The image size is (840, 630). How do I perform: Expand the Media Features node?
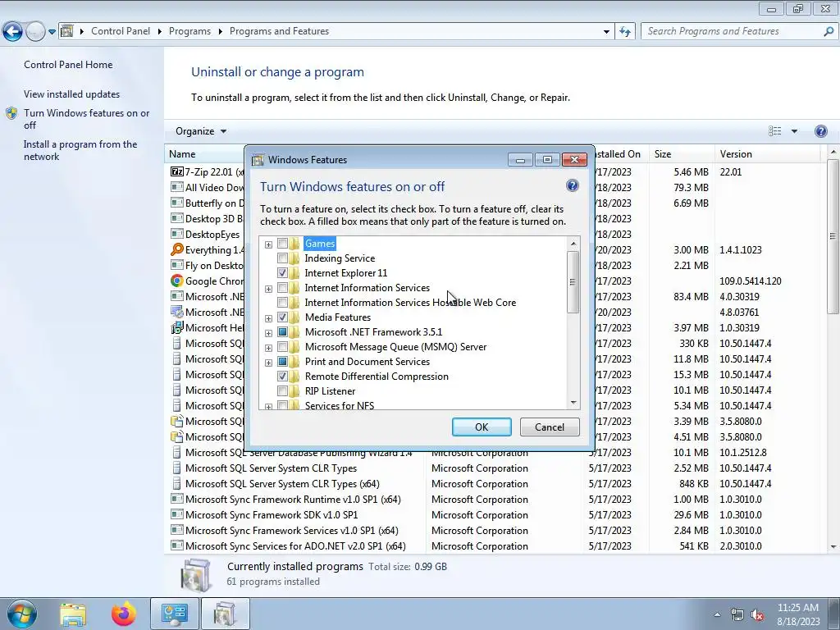pos(268,318)
